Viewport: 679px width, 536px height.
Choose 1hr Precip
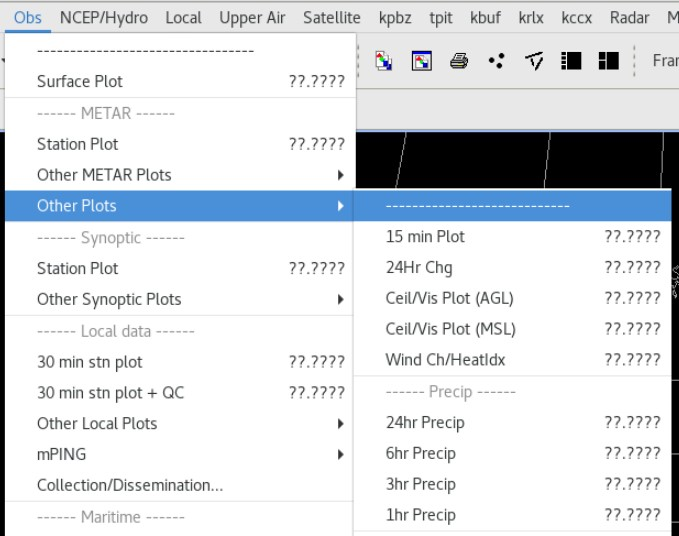pos(513,515)
